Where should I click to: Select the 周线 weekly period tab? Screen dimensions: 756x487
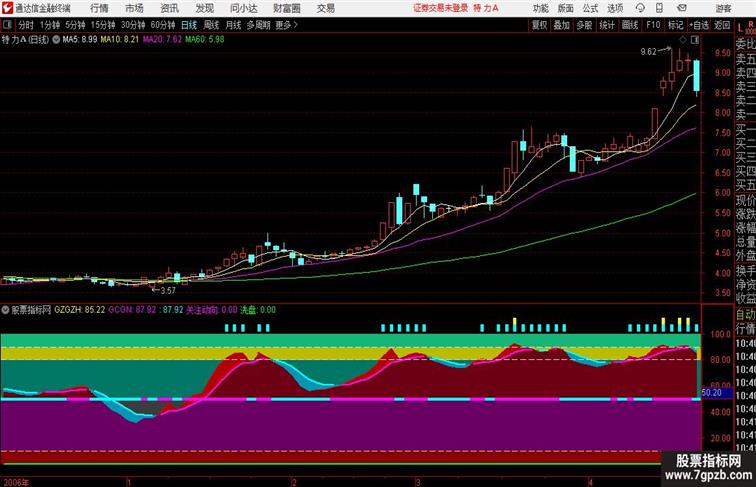[x=211, y=25]
